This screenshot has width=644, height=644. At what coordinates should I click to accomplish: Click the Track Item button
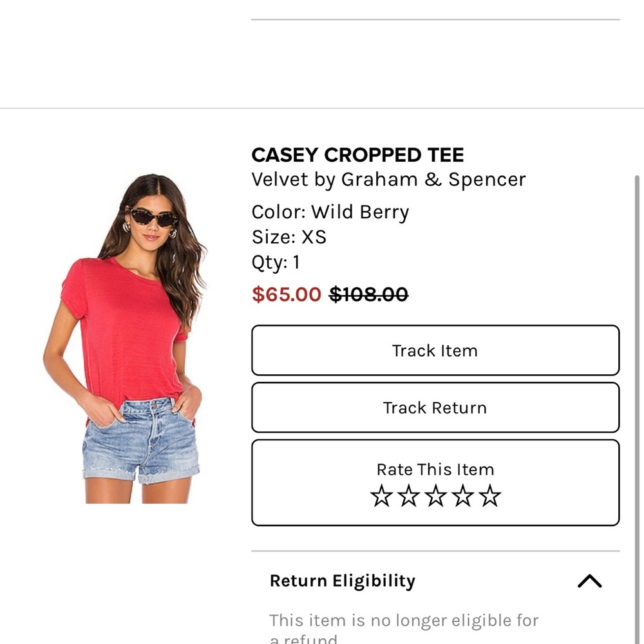click(x=435, y=350)
